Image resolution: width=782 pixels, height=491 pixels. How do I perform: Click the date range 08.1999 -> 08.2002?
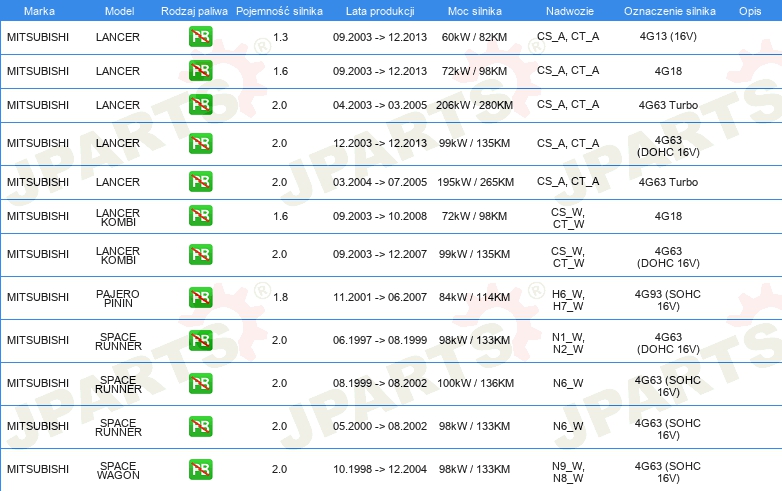pyautogui.click(x=380, y=383)
